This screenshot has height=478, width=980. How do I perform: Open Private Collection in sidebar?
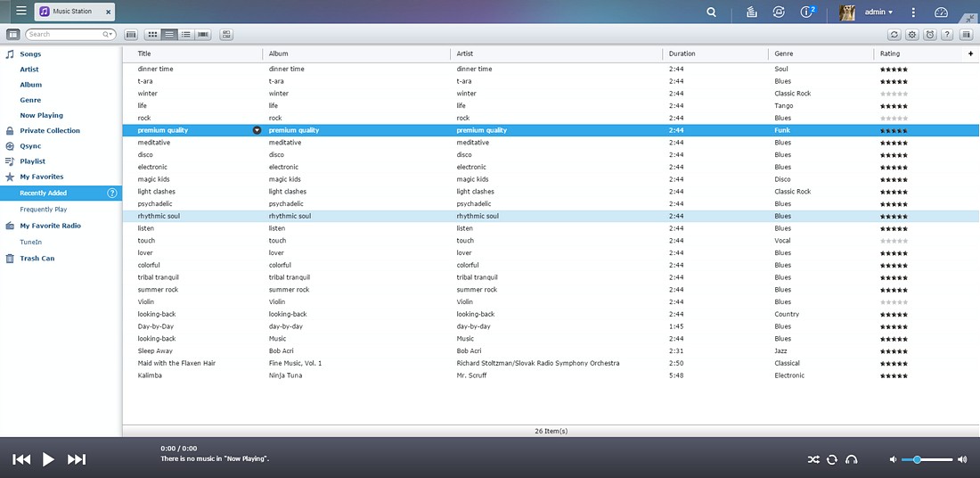(50, 131)
